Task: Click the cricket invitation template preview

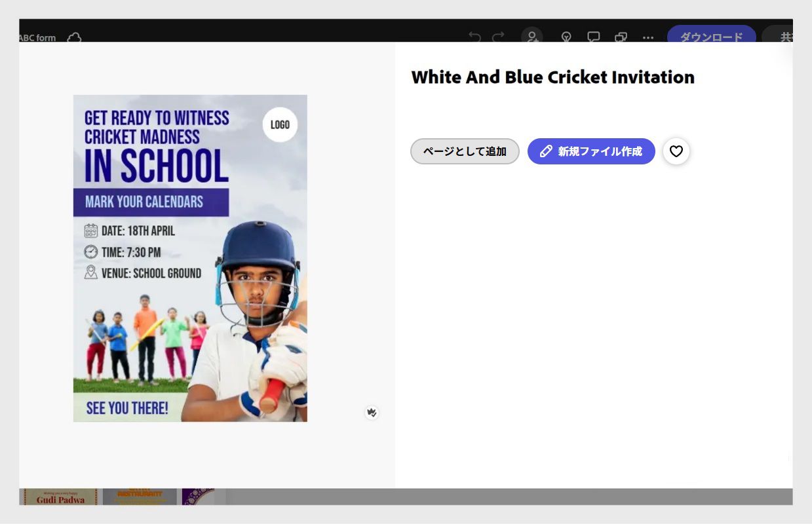Action: pyautogui.click(x=190, y=258)
